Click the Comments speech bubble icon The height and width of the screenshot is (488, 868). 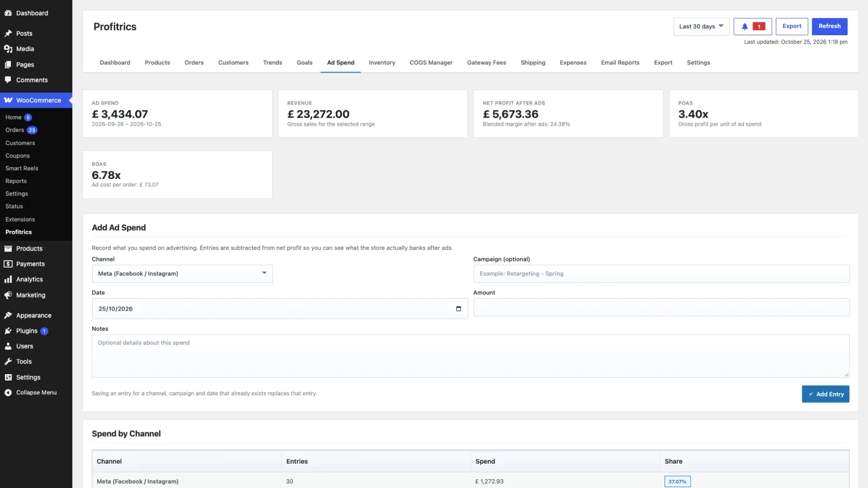(x=8, y=80)
